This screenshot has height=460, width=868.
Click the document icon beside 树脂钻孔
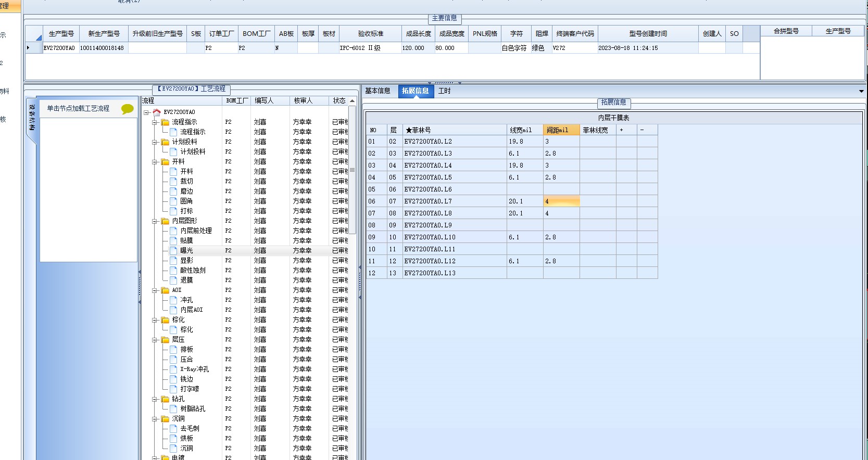point(173,408)
